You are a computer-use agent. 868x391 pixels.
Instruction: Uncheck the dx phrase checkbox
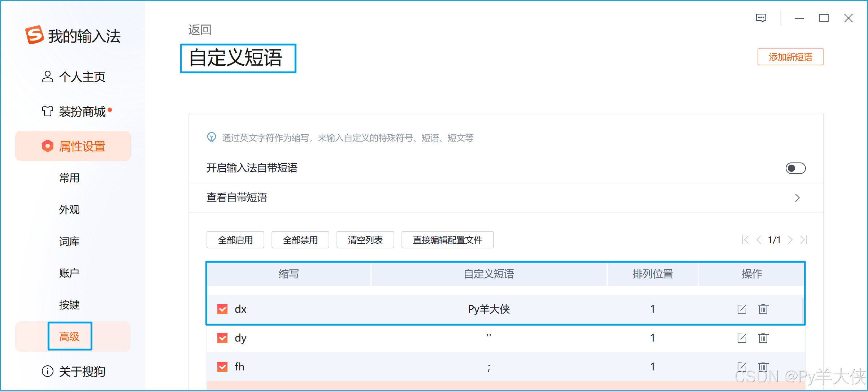point(222,309)
